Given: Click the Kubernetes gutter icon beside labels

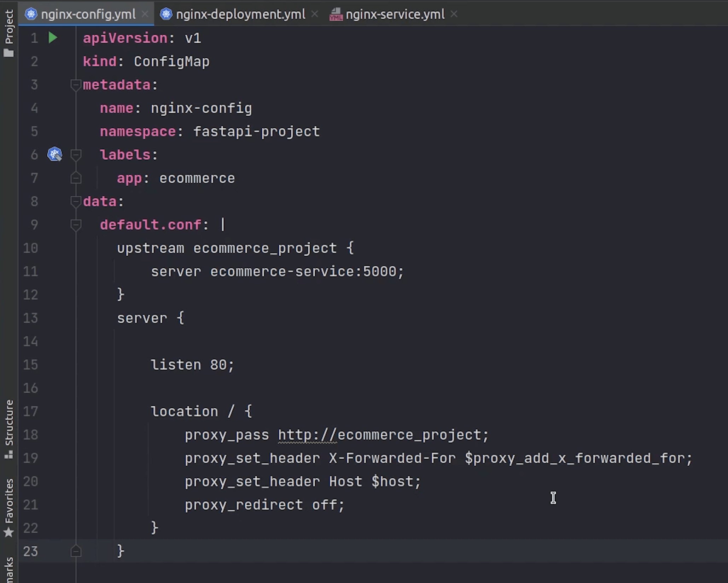Looking at the screenshot, I should click(55, 155).
